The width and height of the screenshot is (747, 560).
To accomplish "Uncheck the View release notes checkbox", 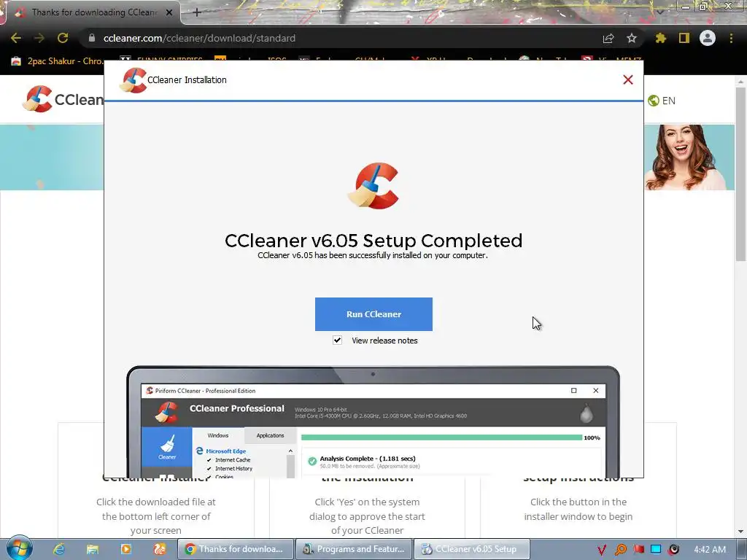I will [337, 340].
